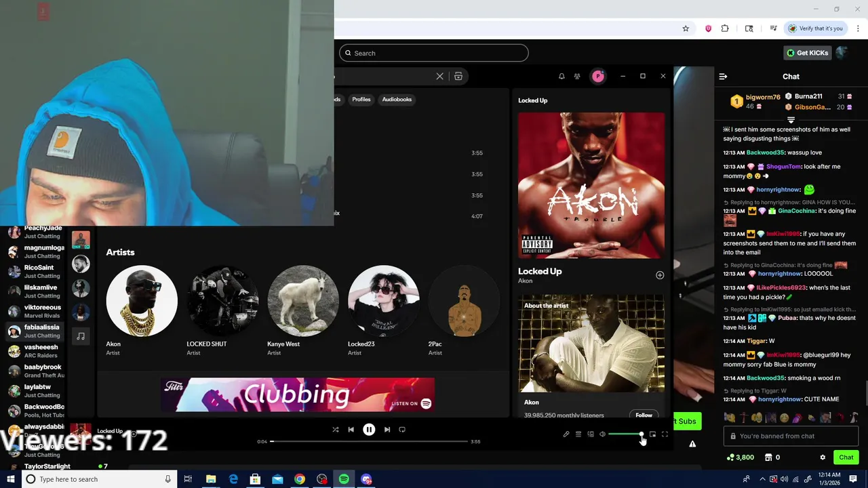Click the green Chat send button

[x=846, y=457]
